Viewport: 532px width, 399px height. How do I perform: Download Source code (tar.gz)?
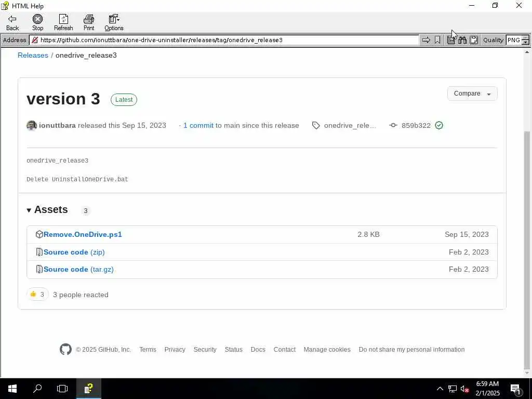click(78, 270)
